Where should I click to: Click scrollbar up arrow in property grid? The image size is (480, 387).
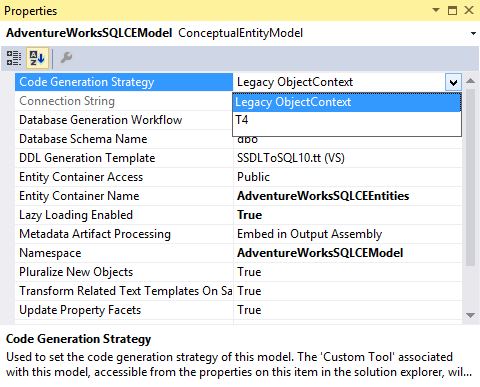[x=470, y=81]
